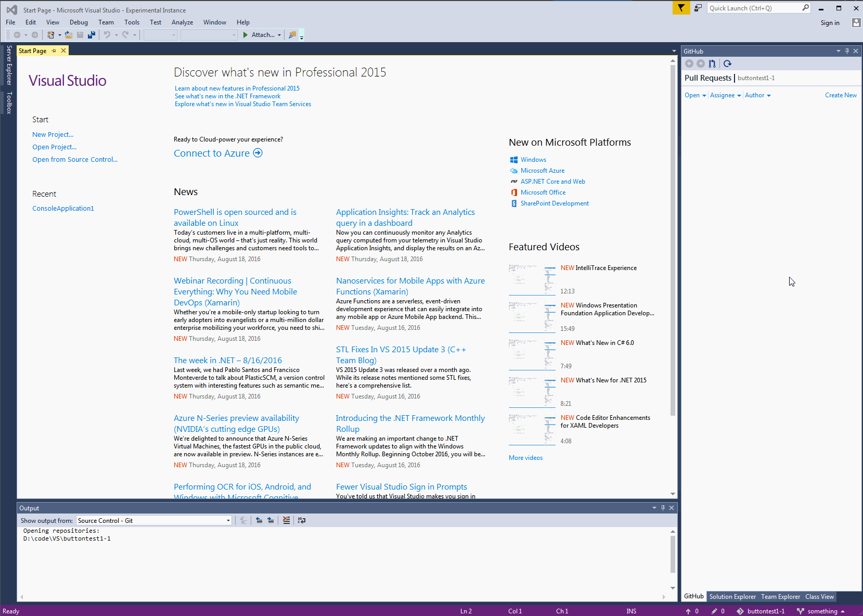Click Open from Source Control... link
The image size is (863, 616).
click(x=75, y=159)
